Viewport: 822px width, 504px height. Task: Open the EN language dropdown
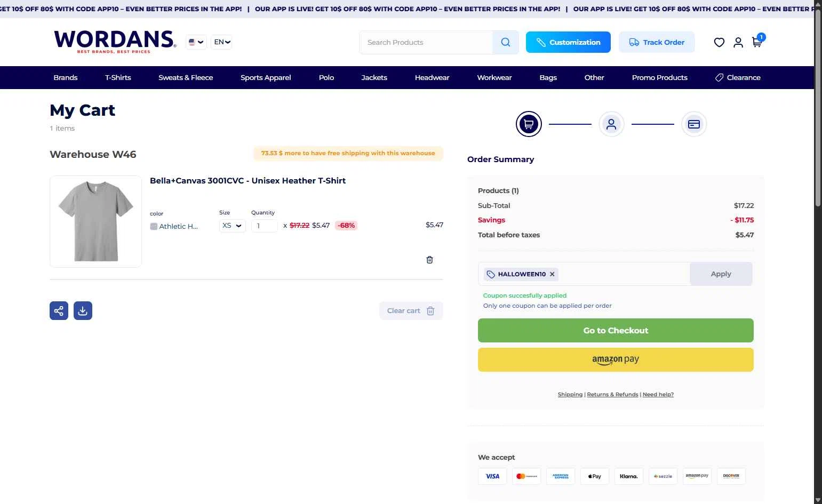coord(221,42)
